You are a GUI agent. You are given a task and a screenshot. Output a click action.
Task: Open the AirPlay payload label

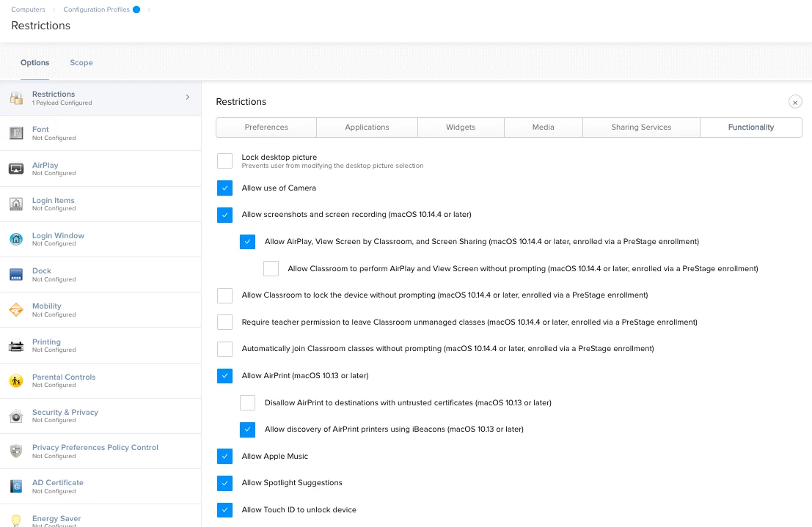[x=45, y=165]
